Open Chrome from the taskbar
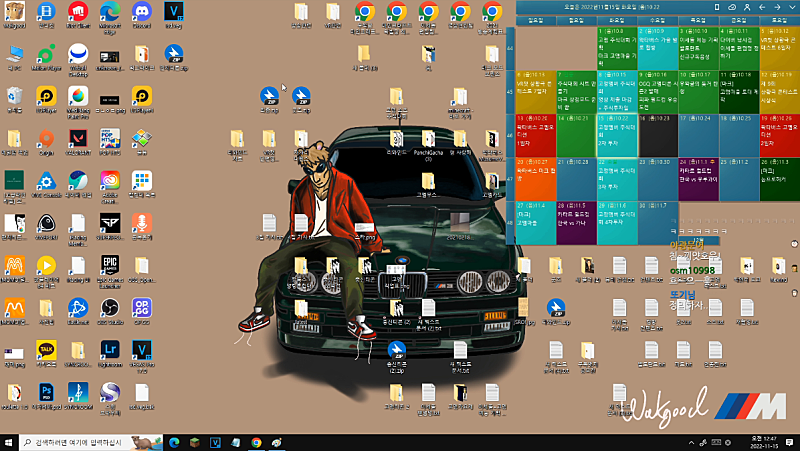The width and height of the screenshot is (800, 451). [257, 441]
